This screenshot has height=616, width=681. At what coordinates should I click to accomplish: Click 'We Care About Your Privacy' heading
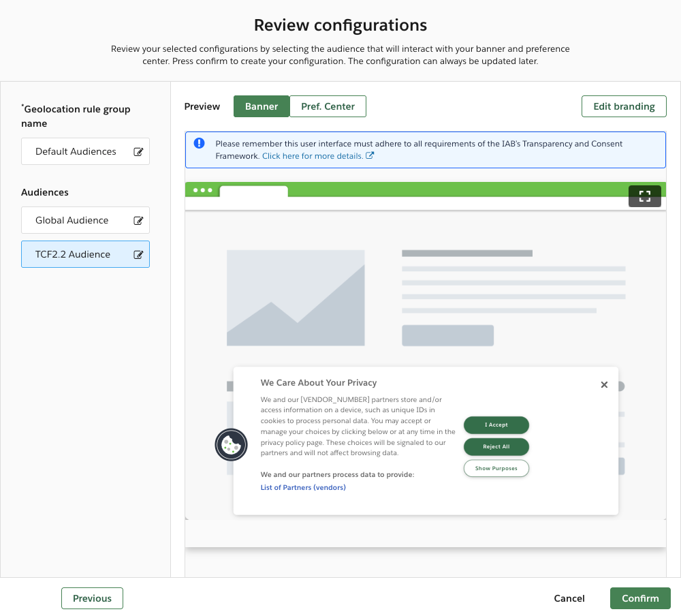(x=318, y=382)
